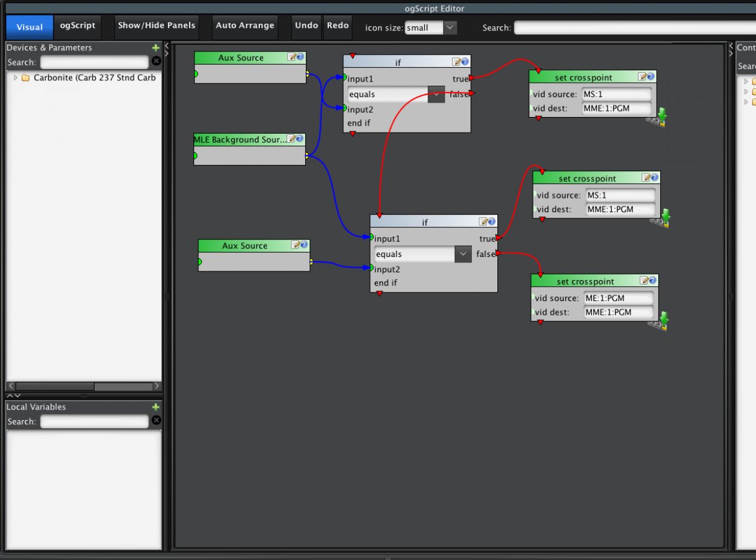Open help on the ME:1:PGM set crosspoint node
Screen dimensions: 756x560
pyautogui.click(x=652, y=281)
